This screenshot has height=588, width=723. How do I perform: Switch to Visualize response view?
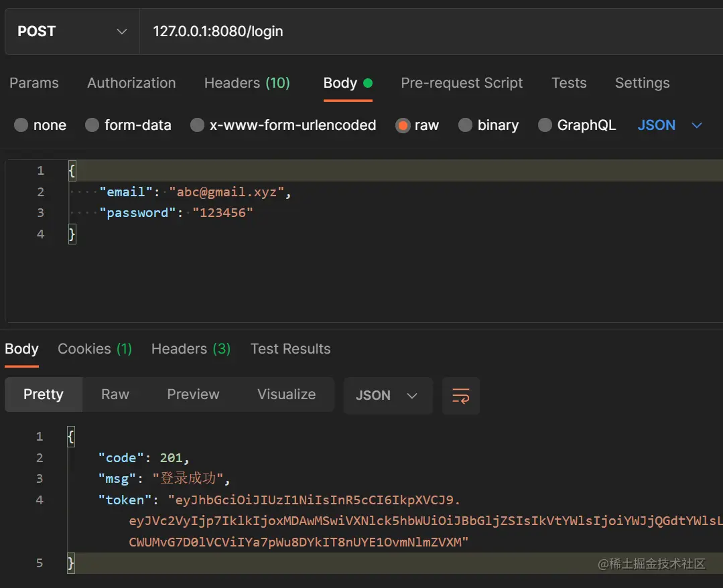coord(286,394)
